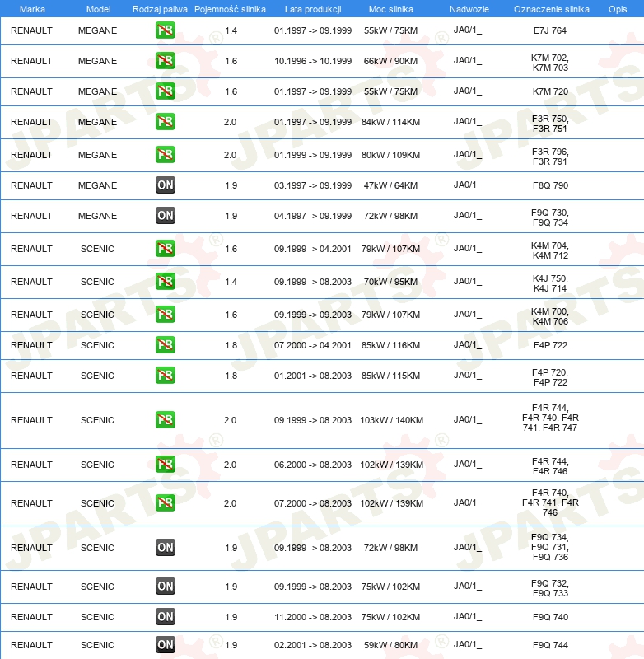The image size is (644, 659).
Task: Click the 11.2000 -> 08.2003 date range
Action: click(313, 617)
